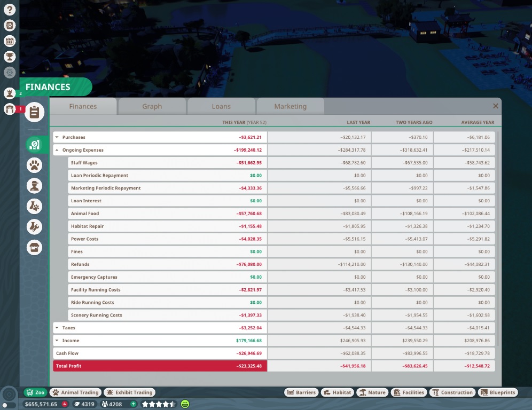Switch to the Marketing tab
The image size is (532, 410).
[x=291, y=106]
